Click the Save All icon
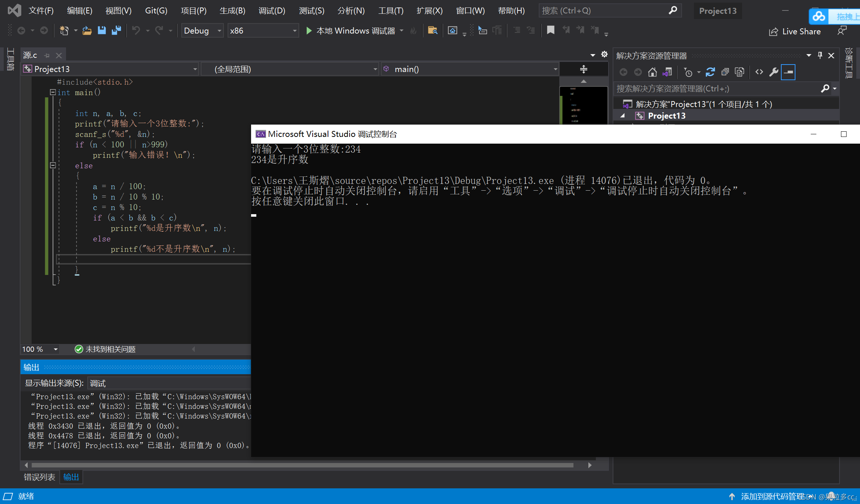 (x=116, y=31)
